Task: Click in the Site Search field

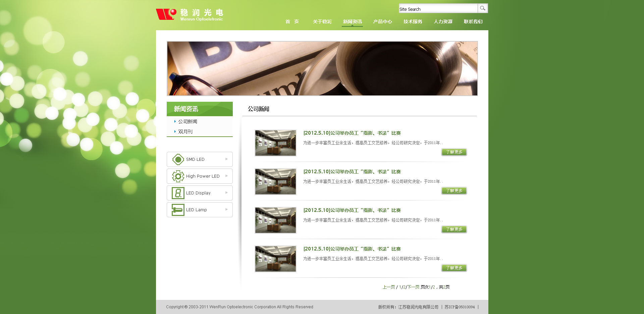Action: tap(438, 9)
